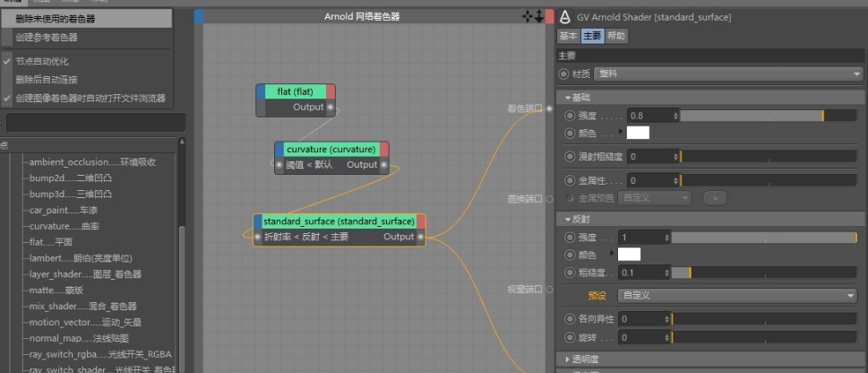Select 删除后自动连接 menu entry
This screenshot has height=373, width=868.
86,80
